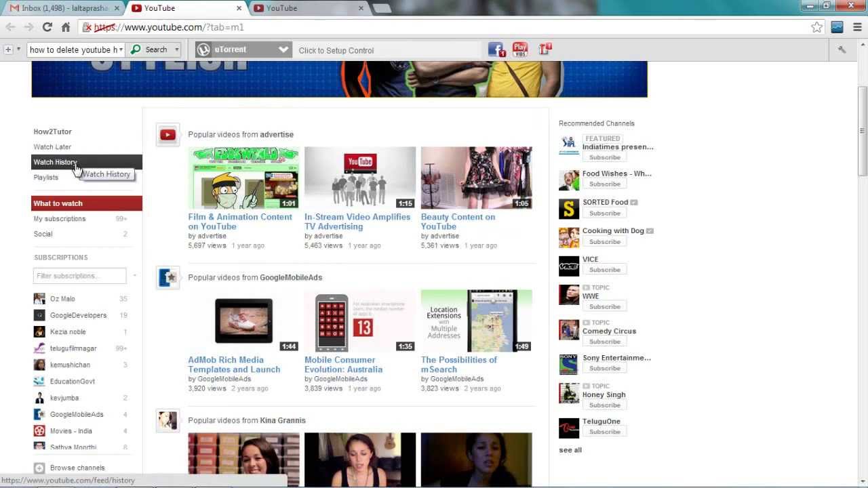868x488 pixels.
Task: Click the uTorrent toolbar icon
Action: point(203,49)
